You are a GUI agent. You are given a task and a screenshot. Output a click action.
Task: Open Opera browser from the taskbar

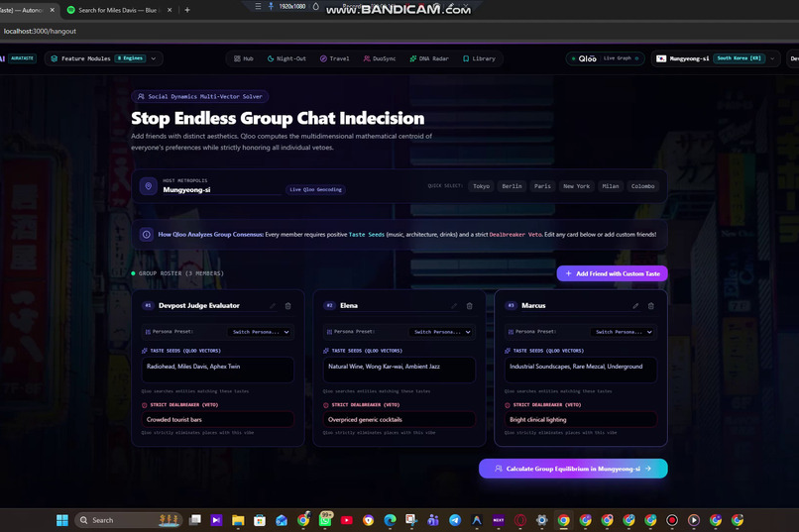click(x=519, y=520)
